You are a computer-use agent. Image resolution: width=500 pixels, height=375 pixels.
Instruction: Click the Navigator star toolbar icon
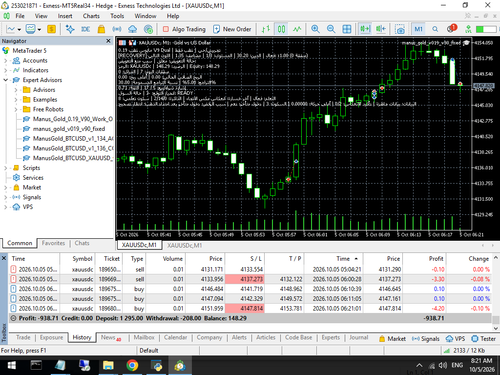point(70,29)
